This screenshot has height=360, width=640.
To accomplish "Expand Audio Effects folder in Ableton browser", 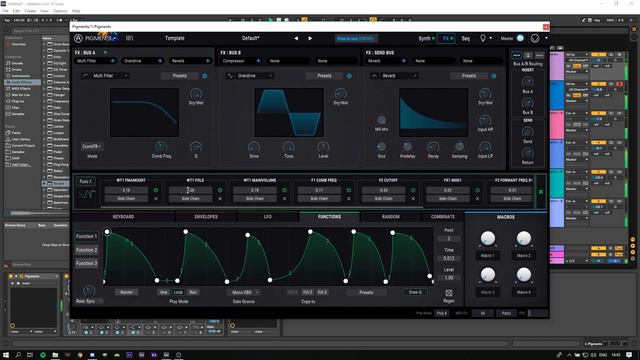I will 22,82.
